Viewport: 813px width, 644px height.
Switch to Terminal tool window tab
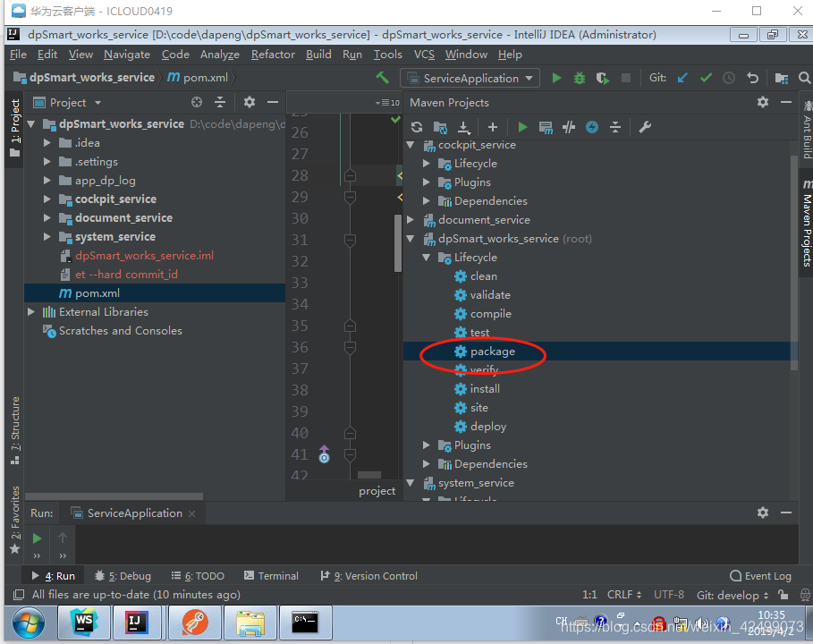[271, 575]
